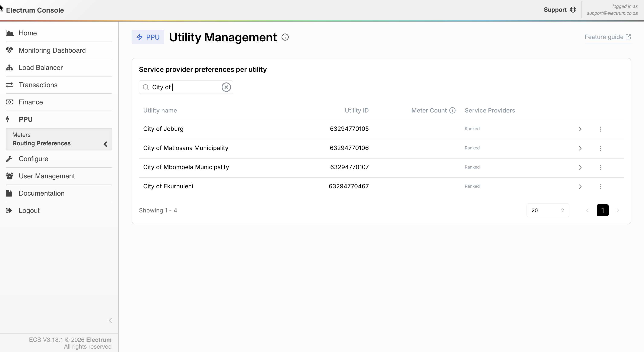The height and width of the screenshot is (352, 644).
Task: Open kebab menu for Mbombela Municipality
Action: click(601, 167)
